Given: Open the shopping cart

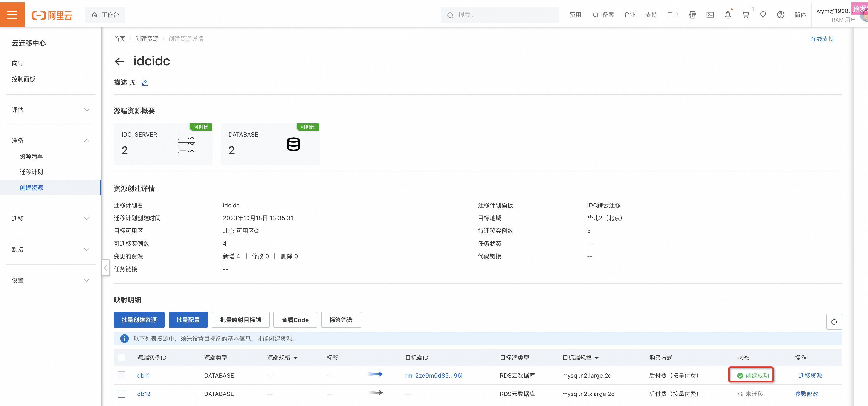Looking at the screenshot, I should (745, 15).
